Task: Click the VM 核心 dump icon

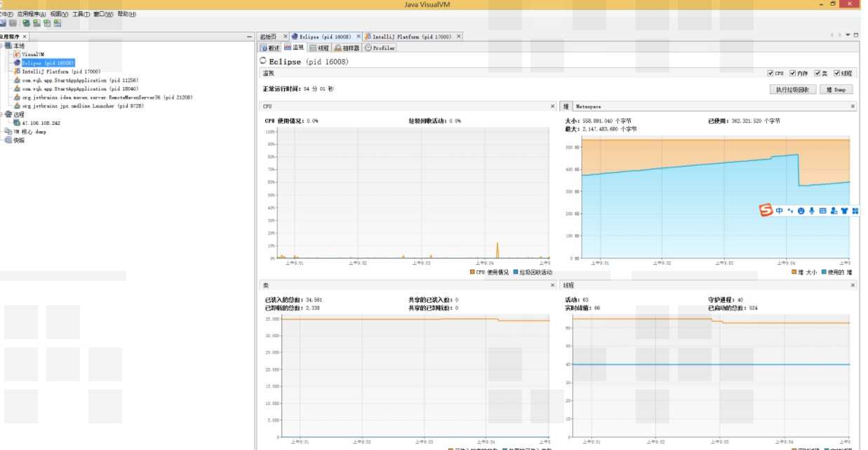Action: (x=8, y=131)
